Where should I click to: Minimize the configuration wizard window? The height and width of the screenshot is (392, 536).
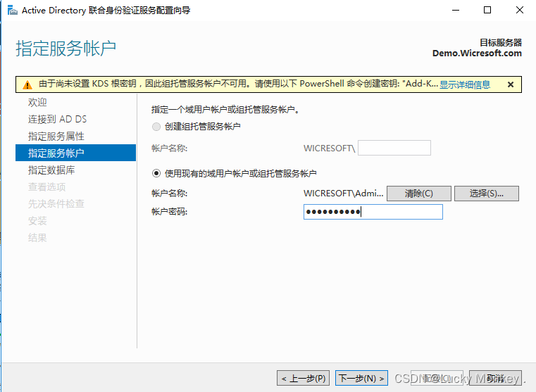pyautogui.click(x=456, y=10)
